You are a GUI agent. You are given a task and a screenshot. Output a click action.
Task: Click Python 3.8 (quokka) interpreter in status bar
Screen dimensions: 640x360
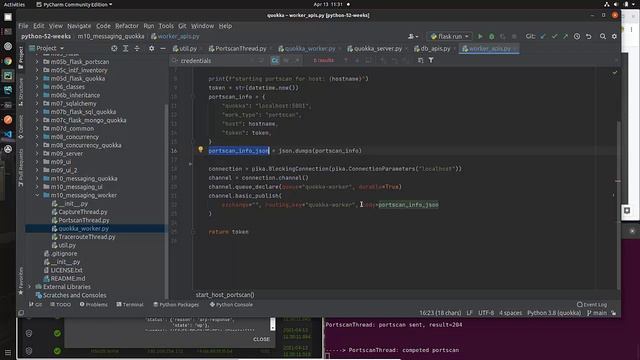[x=554, y=313]
